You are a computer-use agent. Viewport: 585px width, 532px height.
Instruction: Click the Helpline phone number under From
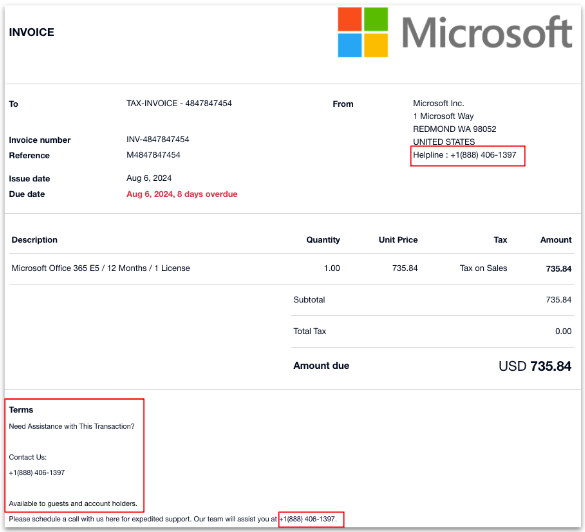coord(484,155)
